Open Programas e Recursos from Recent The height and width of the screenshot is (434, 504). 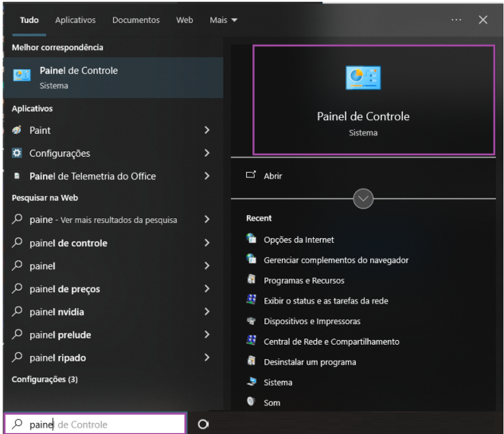click(x=304, y=280)
